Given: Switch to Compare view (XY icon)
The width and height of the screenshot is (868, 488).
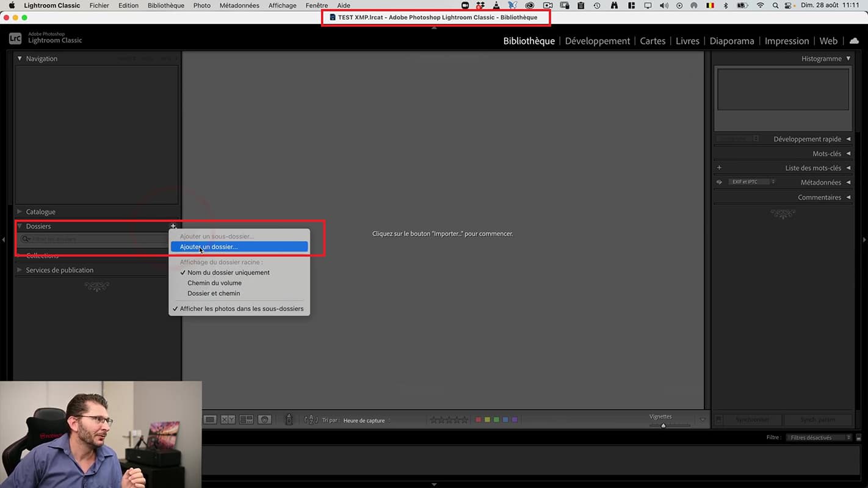Looking at the screenshot, I should (x=228, y=420).
